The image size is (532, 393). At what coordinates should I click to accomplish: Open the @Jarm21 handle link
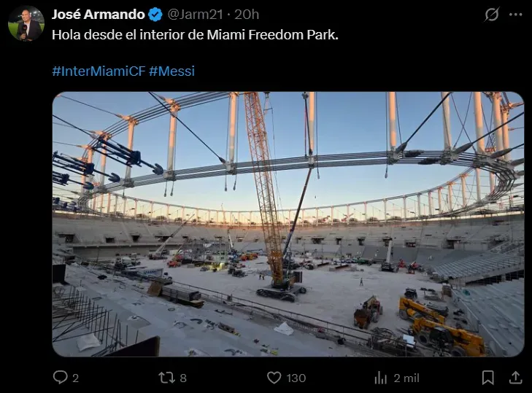pyautogui.click(x=195, y=15)
